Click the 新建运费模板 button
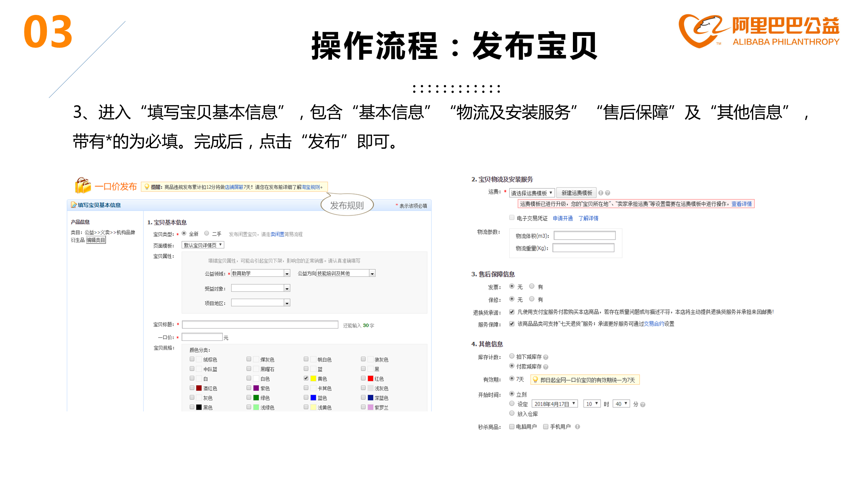Screen dimensions: 868x488 pyautogui.click(x=577, y=193)
